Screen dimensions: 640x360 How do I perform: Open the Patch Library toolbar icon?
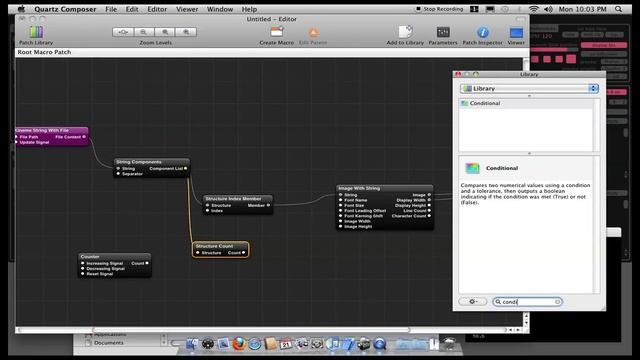pyautogui.click(x=36, y=32)
